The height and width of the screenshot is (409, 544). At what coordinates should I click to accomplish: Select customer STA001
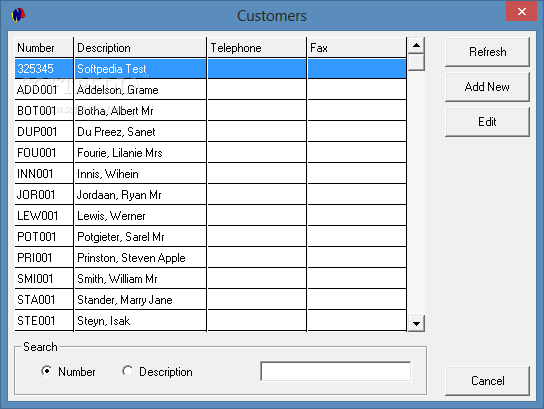[x=44, y=300]
